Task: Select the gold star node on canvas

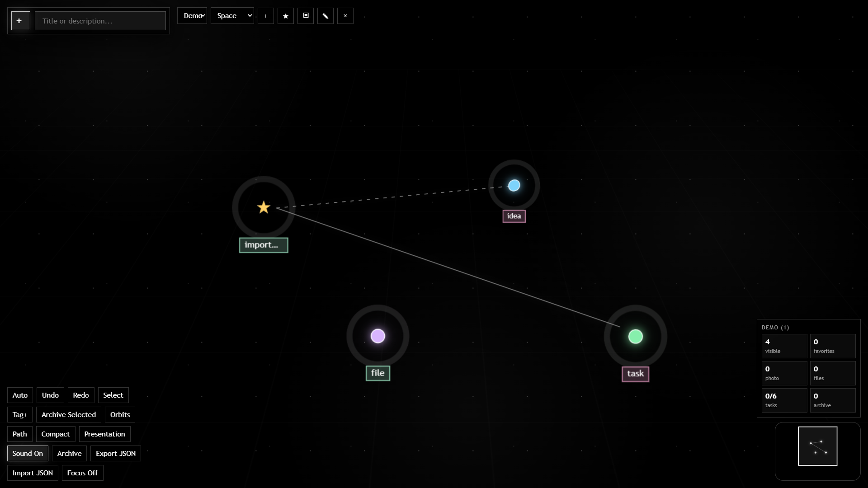Action: point(264,207)
